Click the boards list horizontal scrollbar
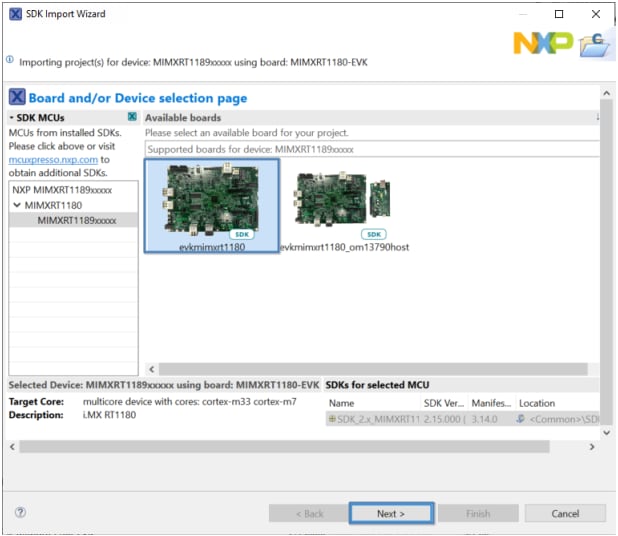Viewport: 618px width, 536px height. tap(370, 369)
